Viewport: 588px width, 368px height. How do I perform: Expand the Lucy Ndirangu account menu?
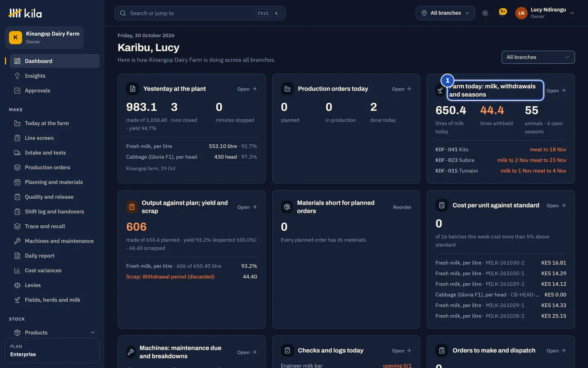point(545,13)
